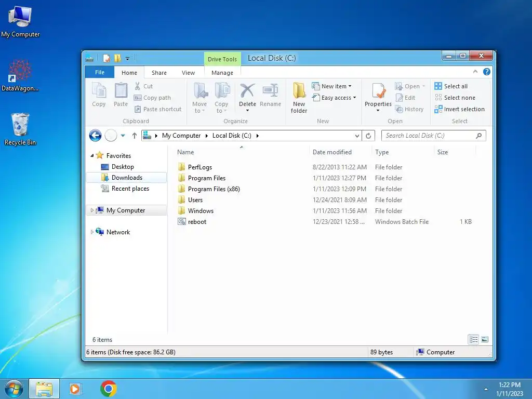Open the Help question mark icon

[486, 72]
